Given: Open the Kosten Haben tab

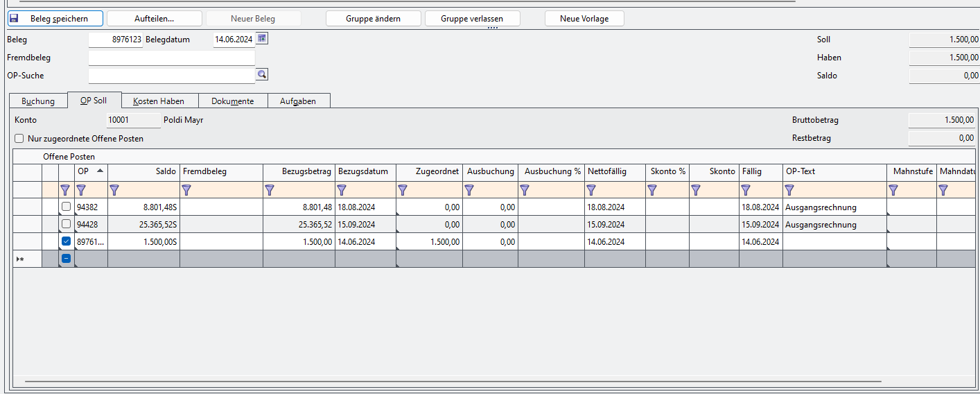Looking at the screenshot, I should click(159, 101).
